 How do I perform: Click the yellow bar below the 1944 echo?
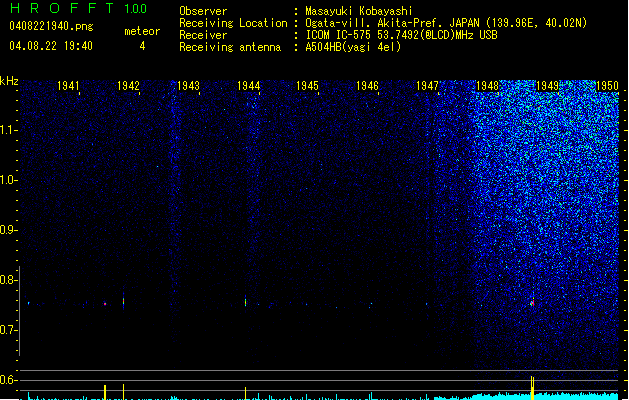coord(246,394)
